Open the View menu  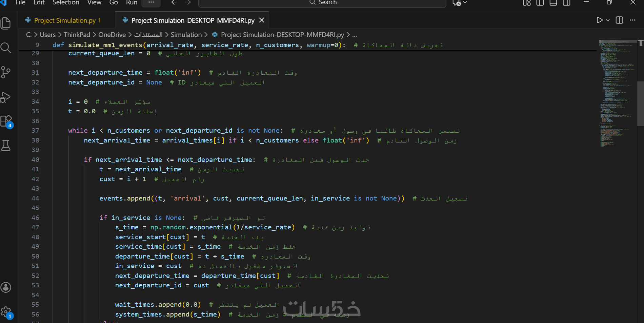coord(94,2)
